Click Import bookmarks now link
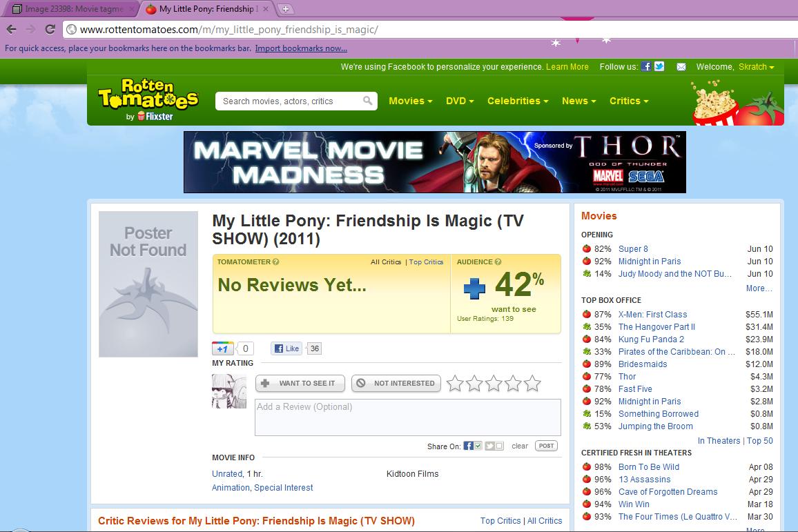 [x=301, y=48]
